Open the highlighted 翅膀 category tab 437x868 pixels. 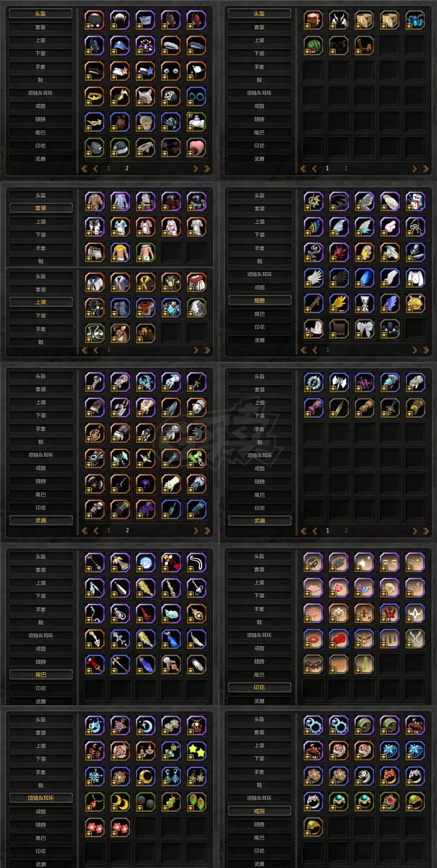(x=260, y=300)
